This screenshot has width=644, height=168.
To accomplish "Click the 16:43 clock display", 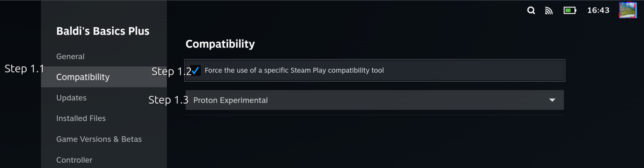I will point(598,10).
